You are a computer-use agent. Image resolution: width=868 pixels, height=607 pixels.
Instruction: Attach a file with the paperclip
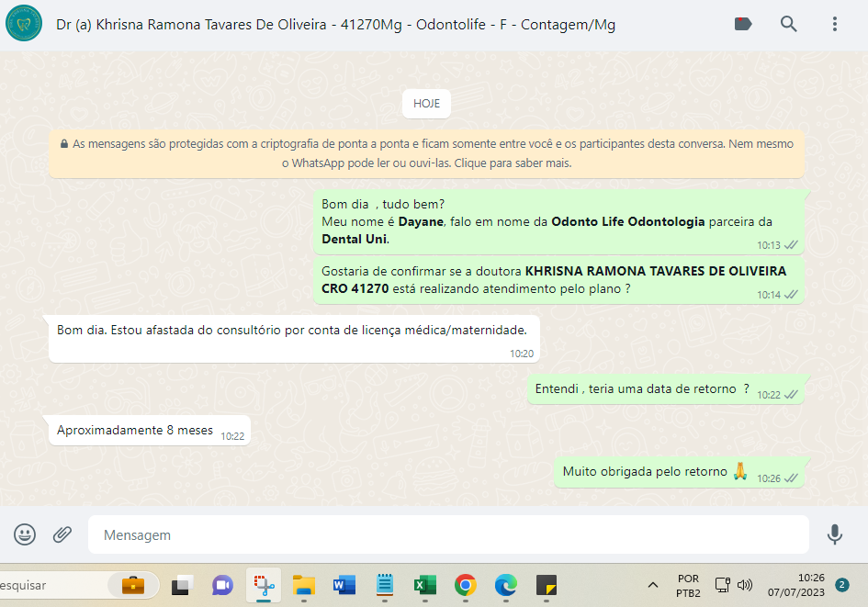tap(62, 534)
